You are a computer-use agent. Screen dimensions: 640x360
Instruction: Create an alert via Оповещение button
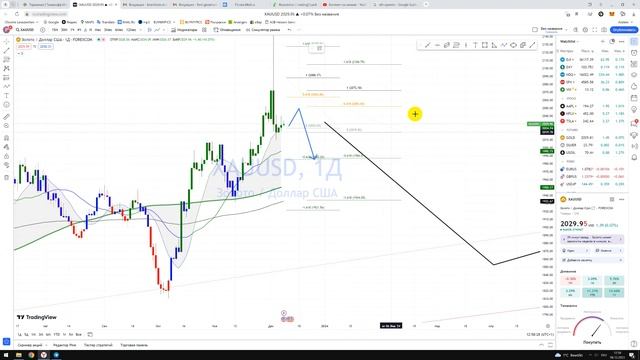[227, 30]
